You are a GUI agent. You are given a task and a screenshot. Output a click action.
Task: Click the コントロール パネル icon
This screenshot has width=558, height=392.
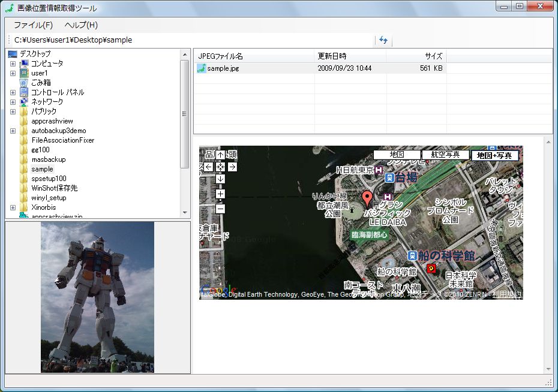tap(24, 92)
